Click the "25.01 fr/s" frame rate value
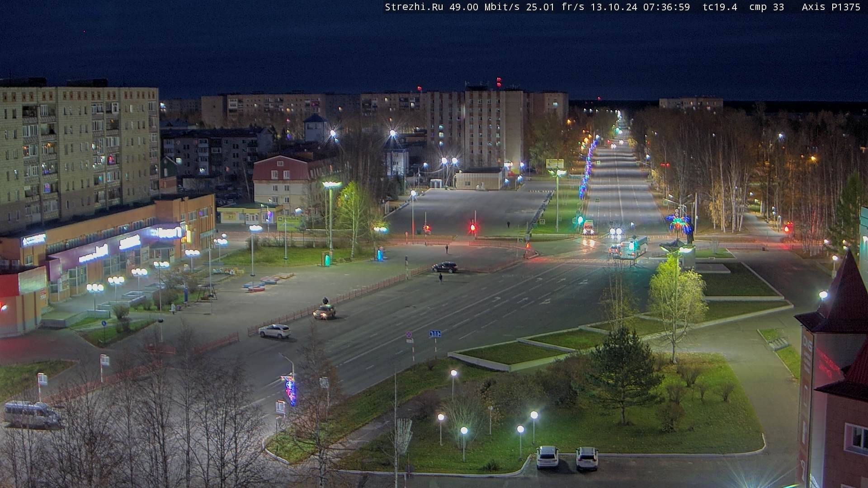This screenshot has width=868, height=488. [555, 7]
